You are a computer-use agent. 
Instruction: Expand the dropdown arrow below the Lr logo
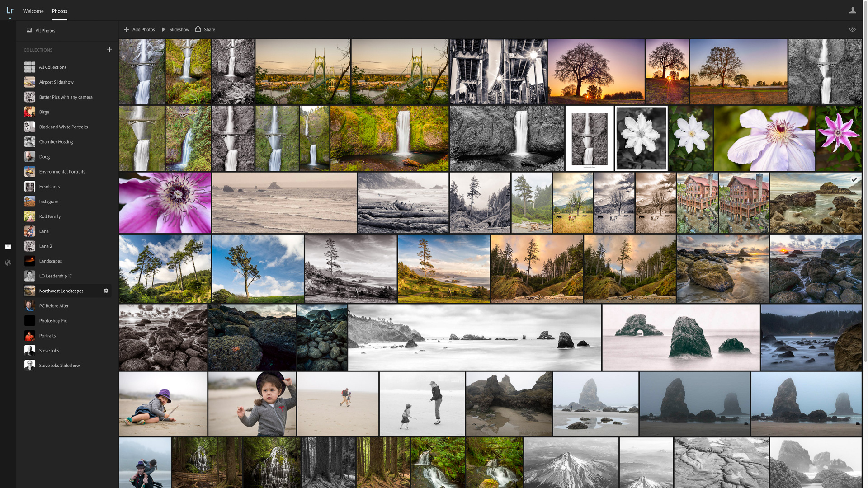[x=10, y=18]
